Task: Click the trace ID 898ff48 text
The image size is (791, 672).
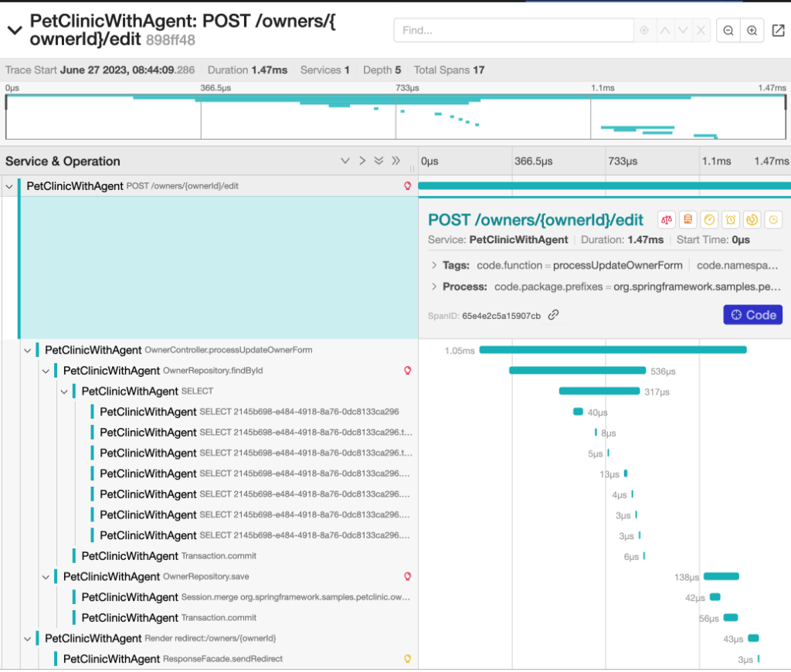Action: pyautogui.click(x=170, y=40)
